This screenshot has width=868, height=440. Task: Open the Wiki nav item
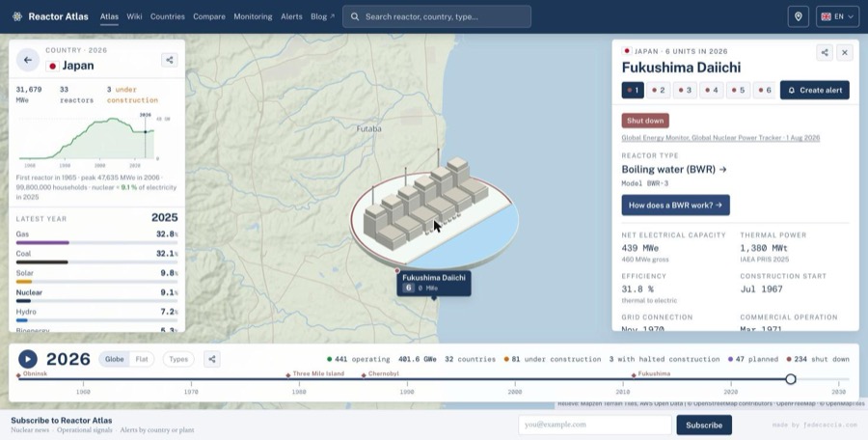coord(134,16)
